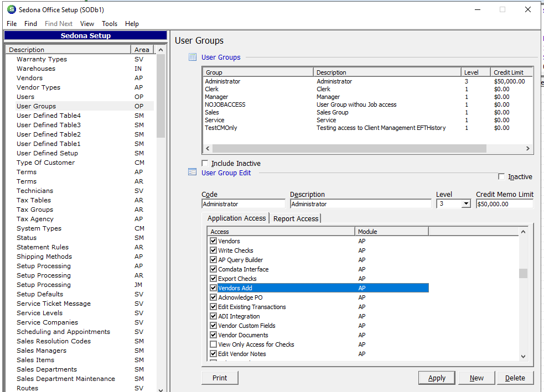This screenshot has height=392, width=544.
Task: Toggle the Include Inactive checkbox
Action: pos(205,163)
